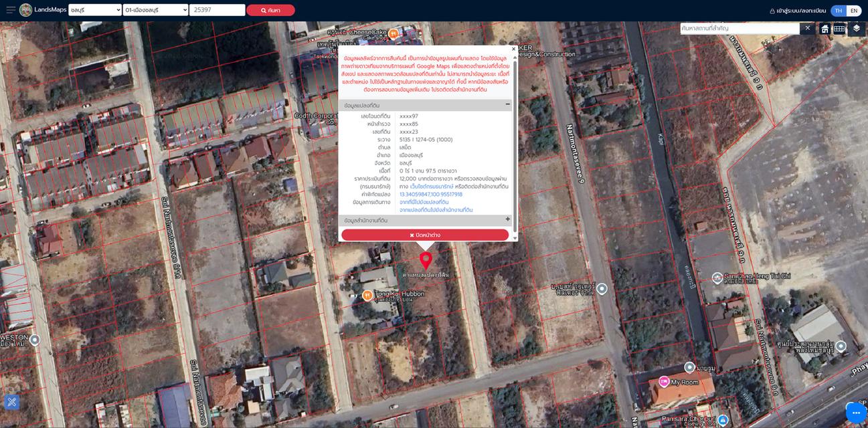Select the red parcel location pin on the map
Screen dimensions: 868x428
426,261
